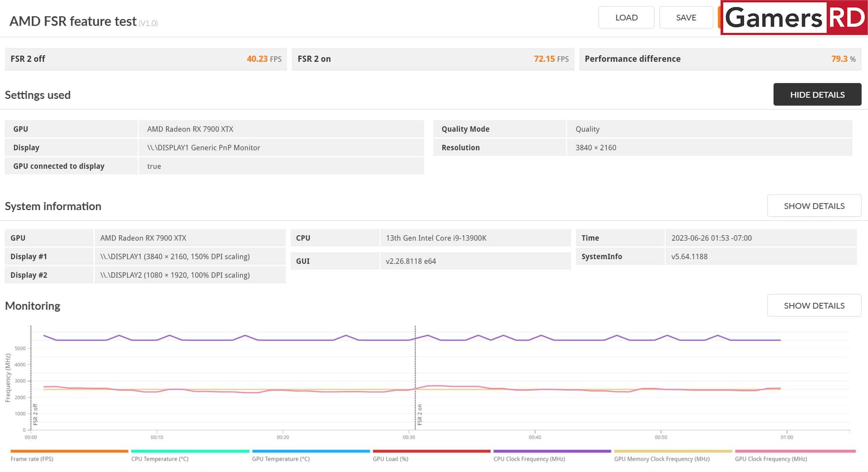This screenshot has width=868, height=472.
Task: Select the v2.26.8118 e64 GUI version
Action: click(411, 261)
